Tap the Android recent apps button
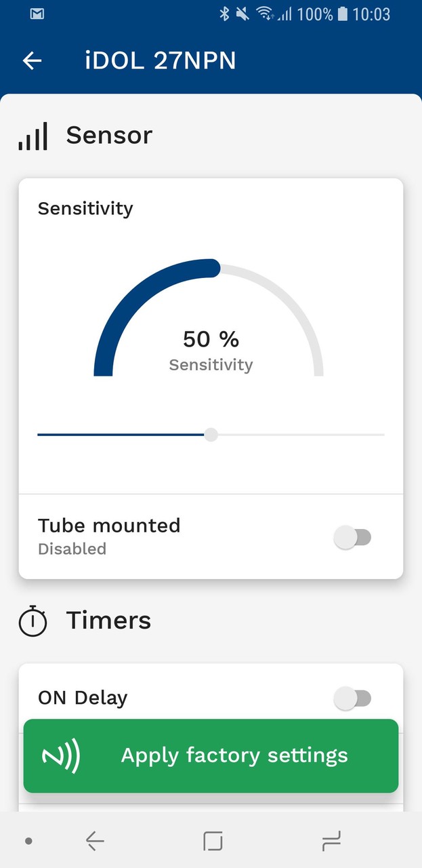Screen dimensions: 422x868 (x=212, y=840)
